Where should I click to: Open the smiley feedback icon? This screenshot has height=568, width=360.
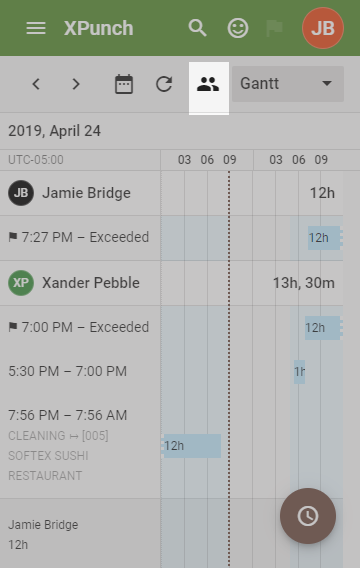(x=238, y=28)
